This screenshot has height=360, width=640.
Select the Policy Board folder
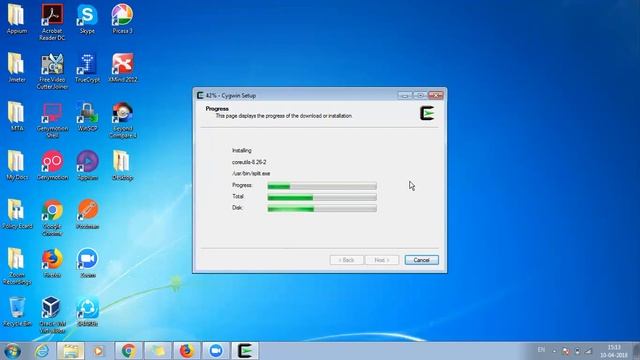[x=17, y=214]
